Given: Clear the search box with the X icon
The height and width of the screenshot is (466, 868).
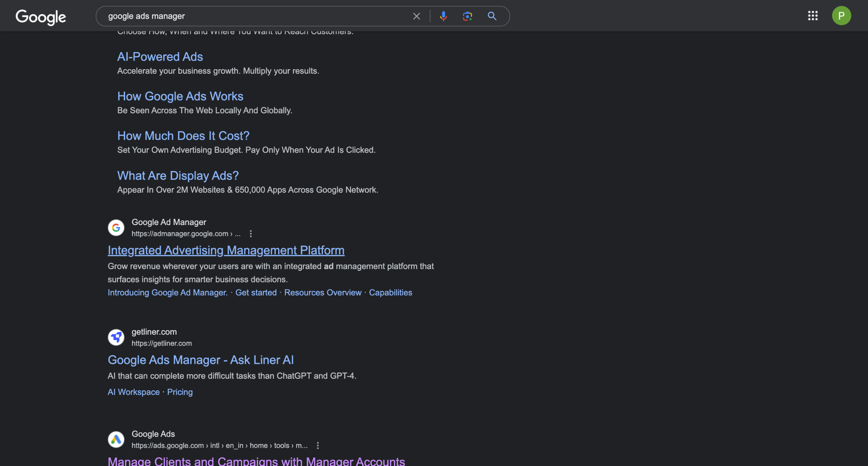Looking at the screenshot, I should pos(416,16).
